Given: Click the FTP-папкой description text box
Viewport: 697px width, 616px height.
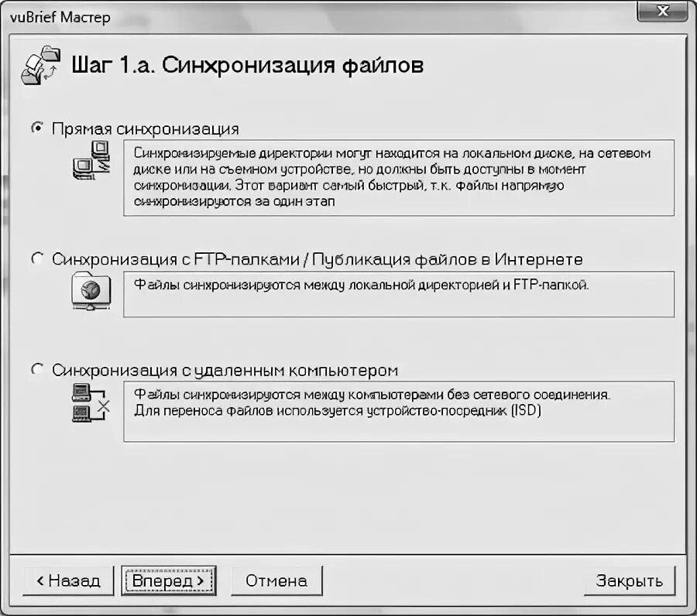Looking at the screenshot, I should click(399, 294).
